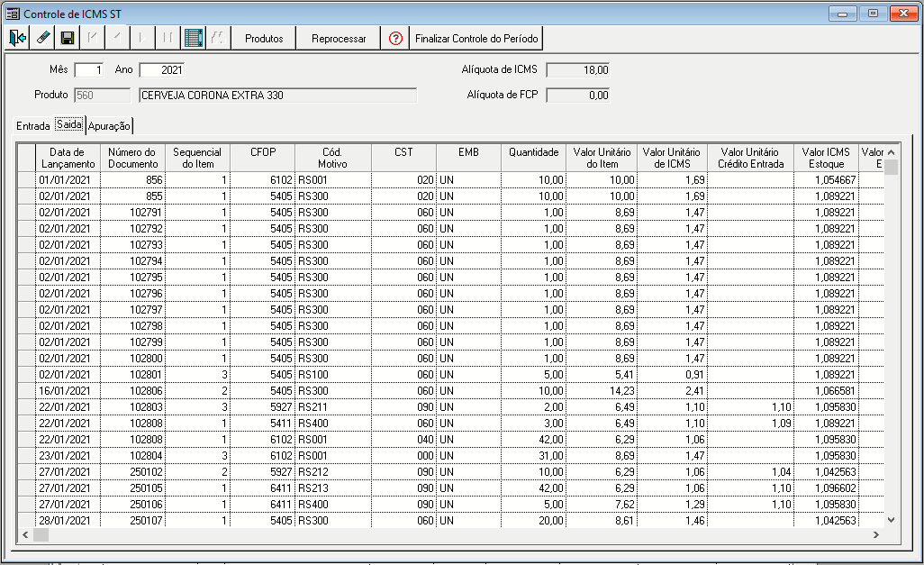The height and width of the screenshot is (565, 924).
Task: Select document number 102791 cell
Action: [x=132, y=213]
